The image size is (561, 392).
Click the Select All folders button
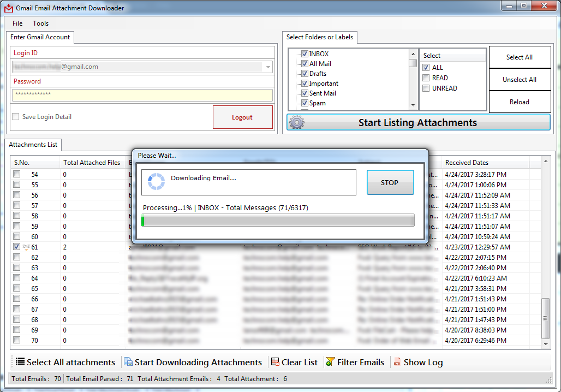click(520, 57)
